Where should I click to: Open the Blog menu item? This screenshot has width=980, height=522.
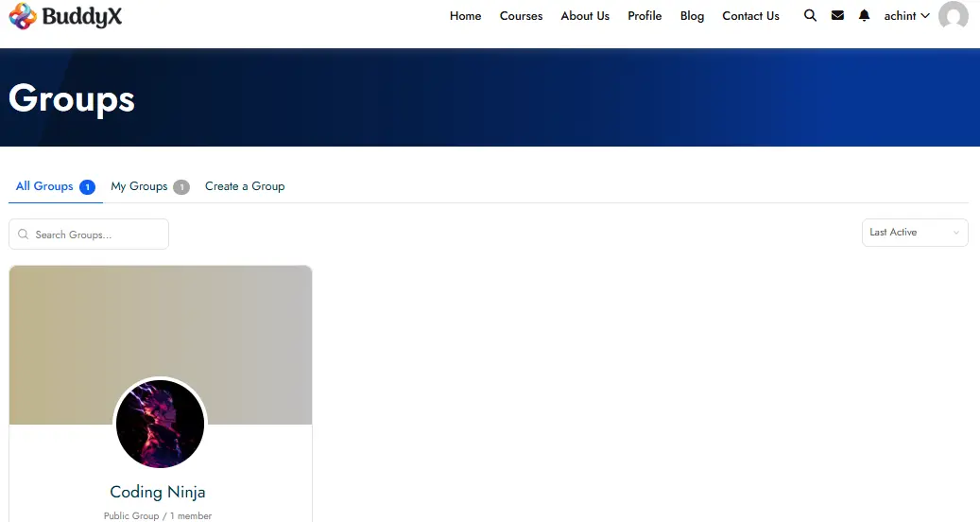click(692, 16)
